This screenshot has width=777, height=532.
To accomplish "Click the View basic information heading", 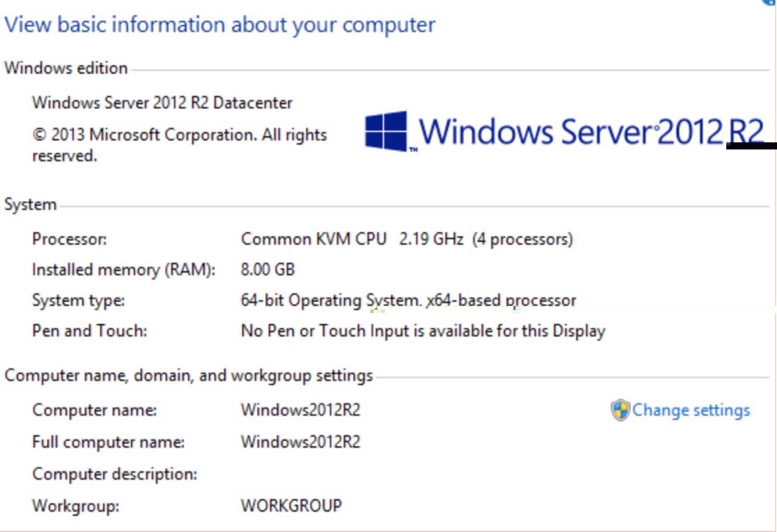I will click(x=221, y=25).
